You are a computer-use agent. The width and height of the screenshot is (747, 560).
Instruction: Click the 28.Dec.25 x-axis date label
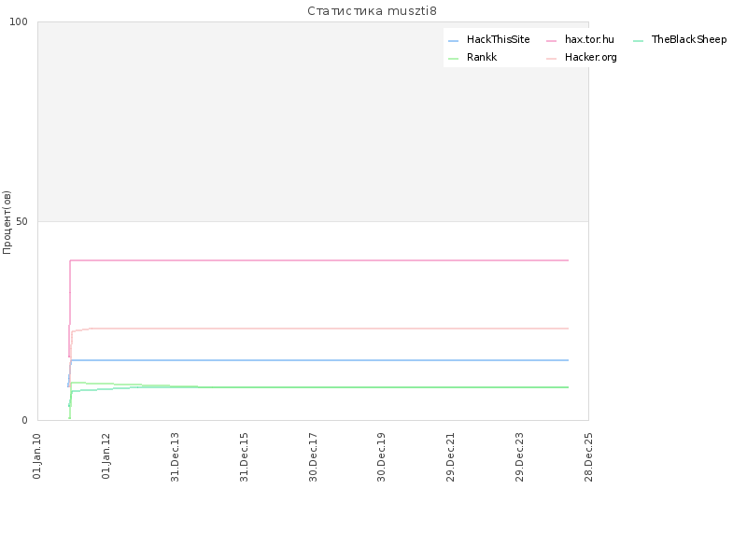tap(588, 456)
